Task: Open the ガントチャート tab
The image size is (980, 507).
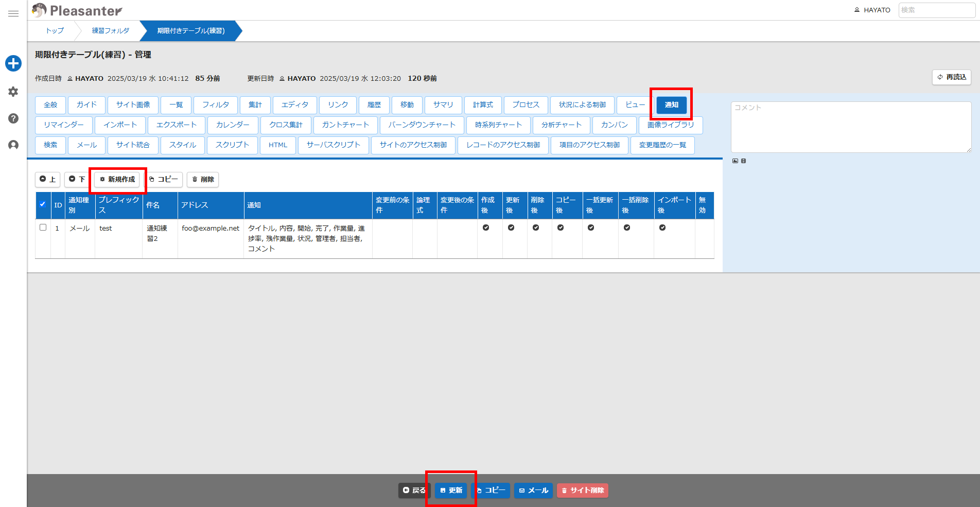Action: coord(345,125)
